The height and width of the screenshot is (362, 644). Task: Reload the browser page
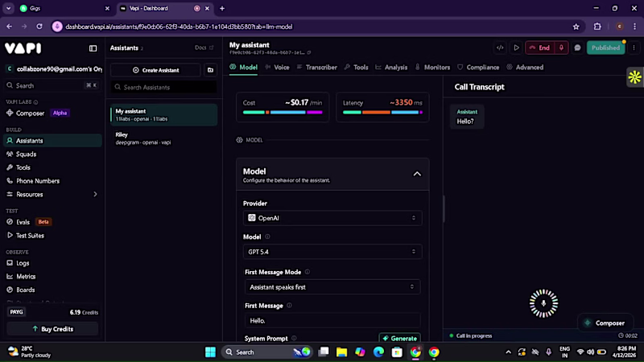(39, 27)
